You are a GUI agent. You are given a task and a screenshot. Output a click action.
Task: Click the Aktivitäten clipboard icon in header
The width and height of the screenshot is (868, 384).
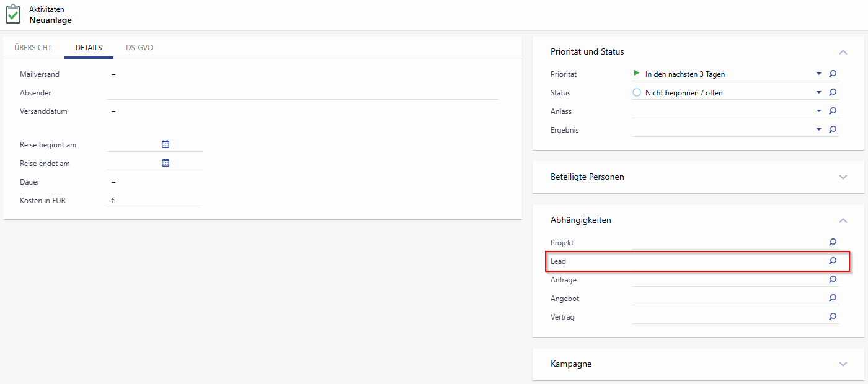click(x=14, y=15)
